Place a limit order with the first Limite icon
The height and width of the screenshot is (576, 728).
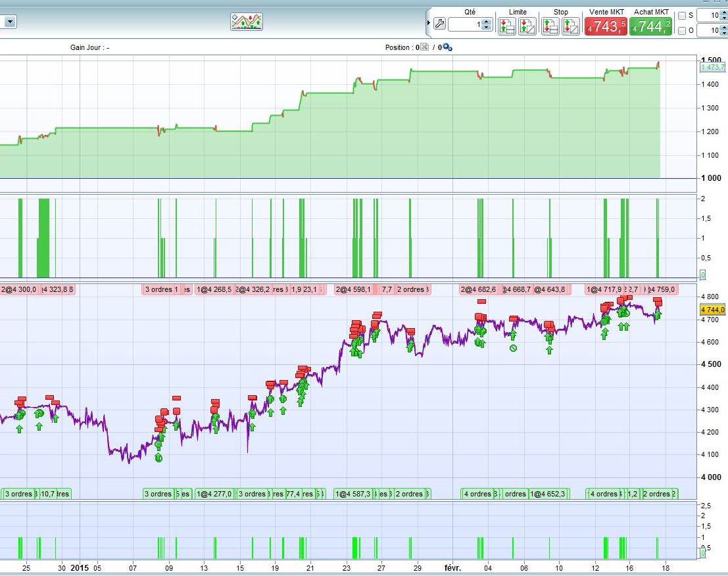[x=507, y=26]
